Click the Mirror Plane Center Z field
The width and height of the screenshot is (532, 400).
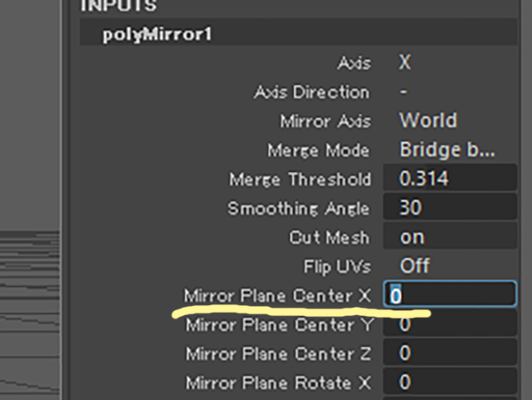tap(451, 353)
